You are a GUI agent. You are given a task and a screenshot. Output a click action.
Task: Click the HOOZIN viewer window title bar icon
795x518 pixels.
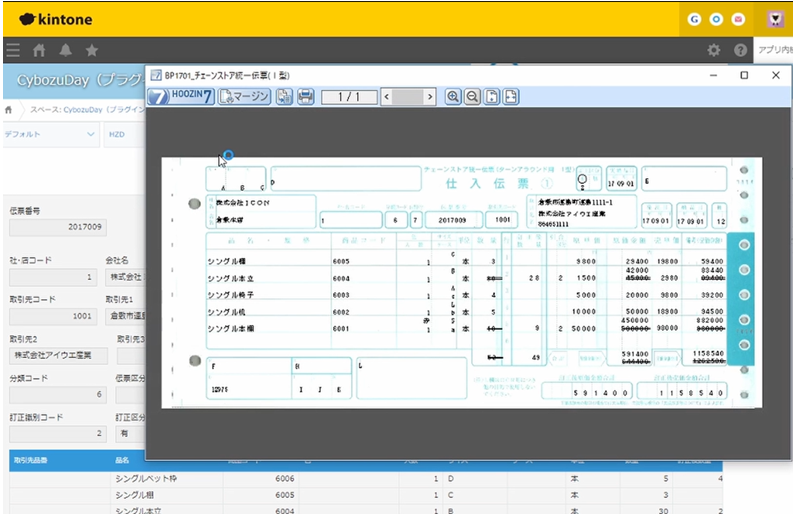pyautogui.click(x=156, y=75)
